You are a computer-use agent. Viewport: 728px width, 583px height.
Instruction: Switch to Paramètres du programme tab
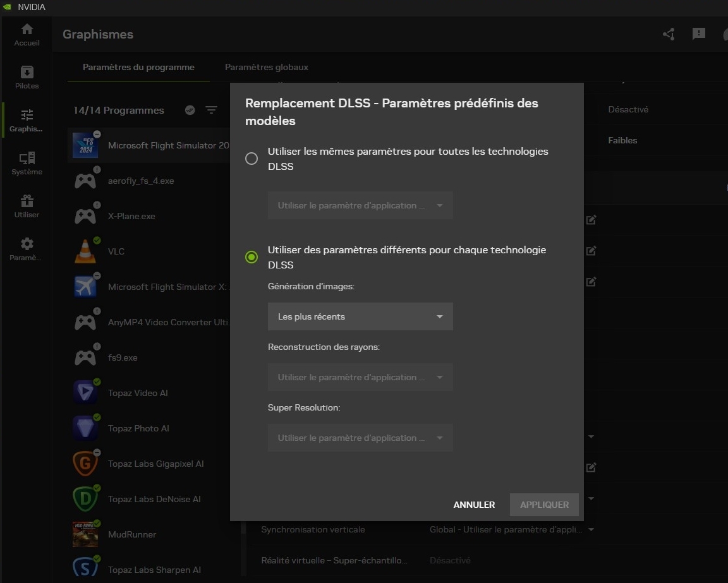click(x=138, y=68)
